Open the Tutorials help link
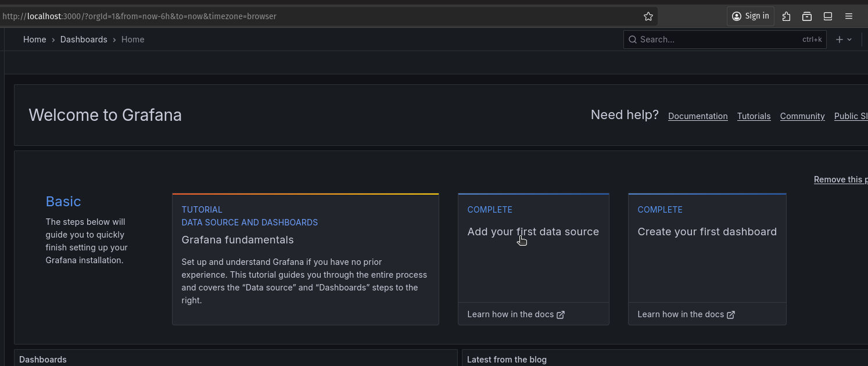868x366 pixels. 754,116
